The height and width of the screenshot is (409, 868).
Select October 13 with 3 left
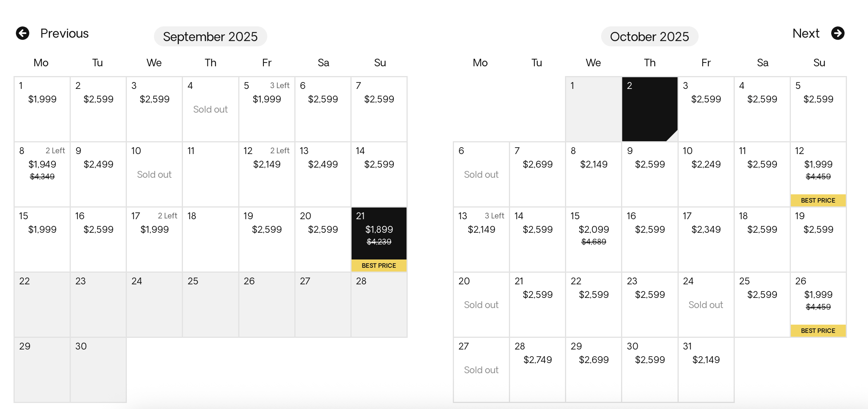pyautogui.click(x=481, y=240)
